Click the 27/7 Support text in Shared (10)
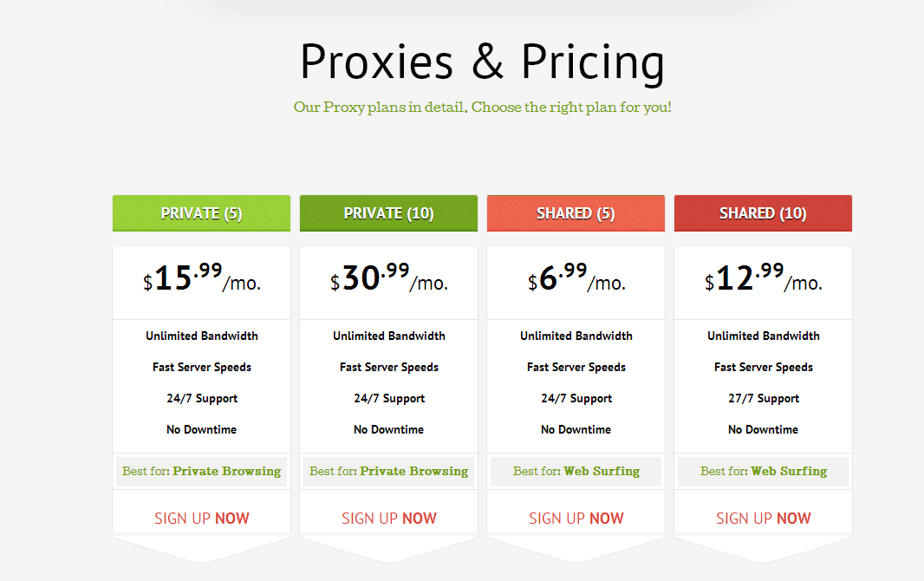This screenshot has width=924, height=581. (x=763, y=398)
